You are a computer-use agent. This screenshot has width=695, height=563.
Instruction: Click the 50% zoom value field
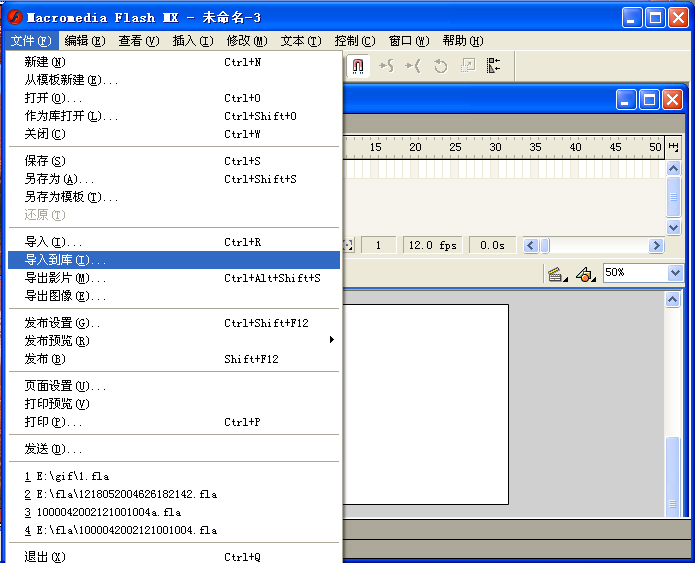click(x=635, y=272)
